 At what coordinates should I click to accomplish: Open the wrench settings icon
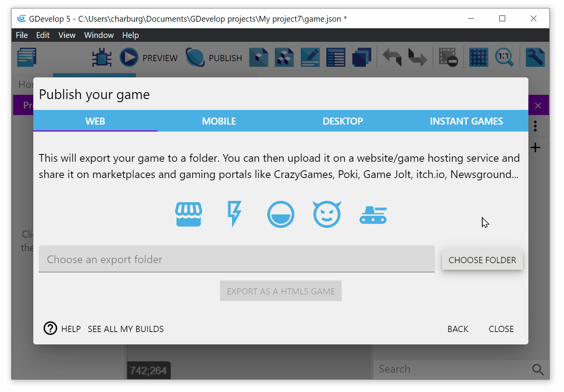[x=535, y=58]
